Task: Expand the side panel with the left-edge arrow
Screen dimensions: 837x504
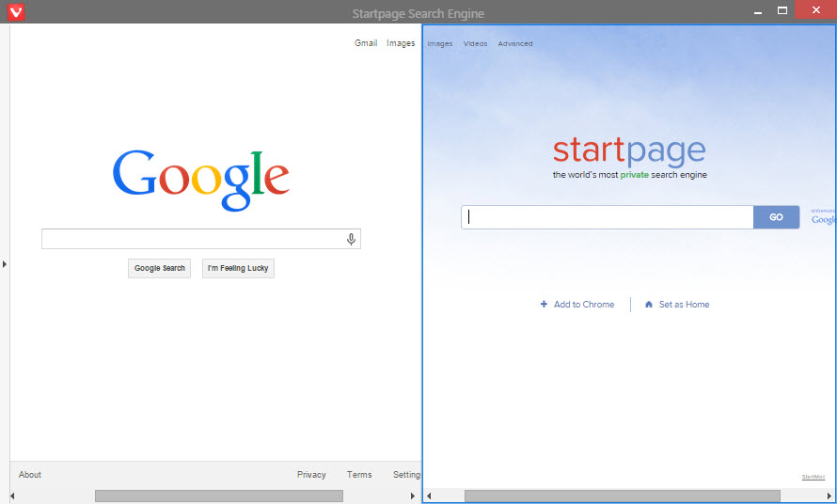Action: pos(5,263)
